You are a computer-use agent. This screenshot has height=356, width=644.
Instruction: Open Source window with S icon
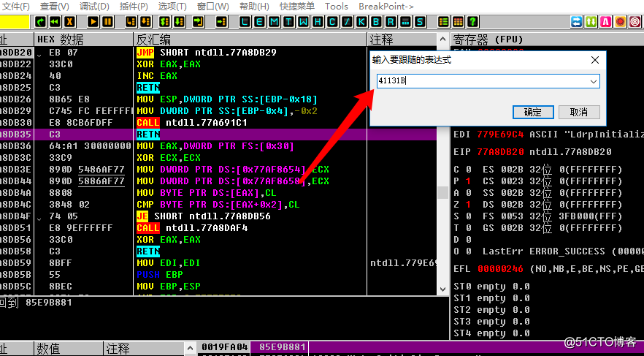pos(420,22)
